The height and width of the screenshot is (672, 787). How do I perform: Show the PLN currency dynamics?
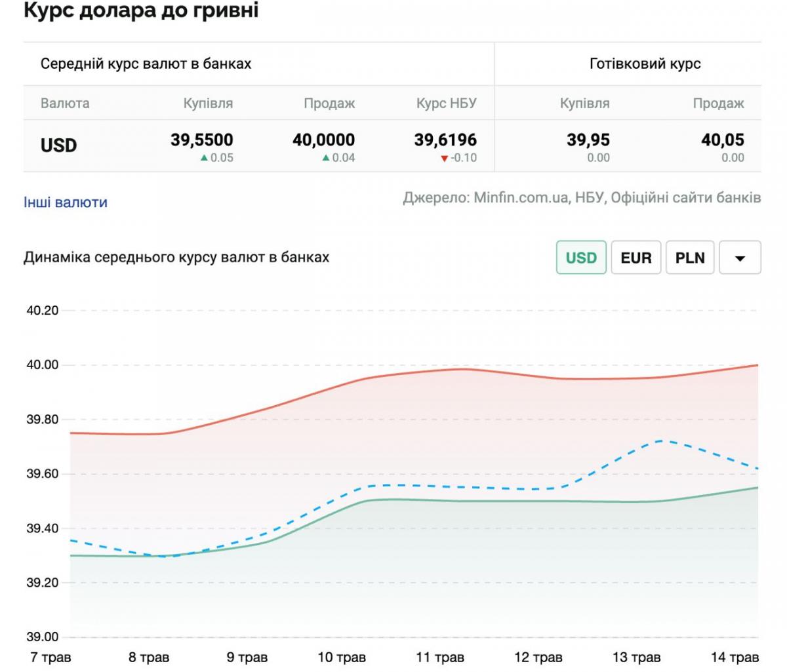pyautogui.click(x=691, y=258)
